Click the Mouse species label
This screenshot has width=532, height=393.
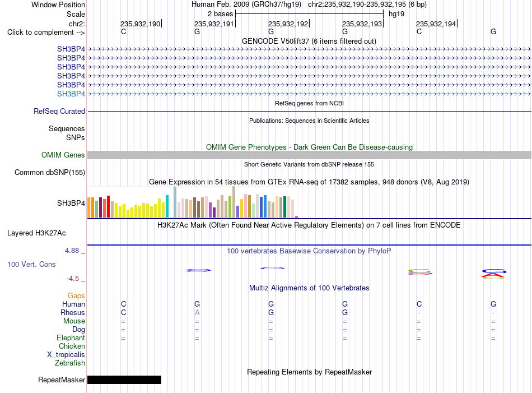74,321
